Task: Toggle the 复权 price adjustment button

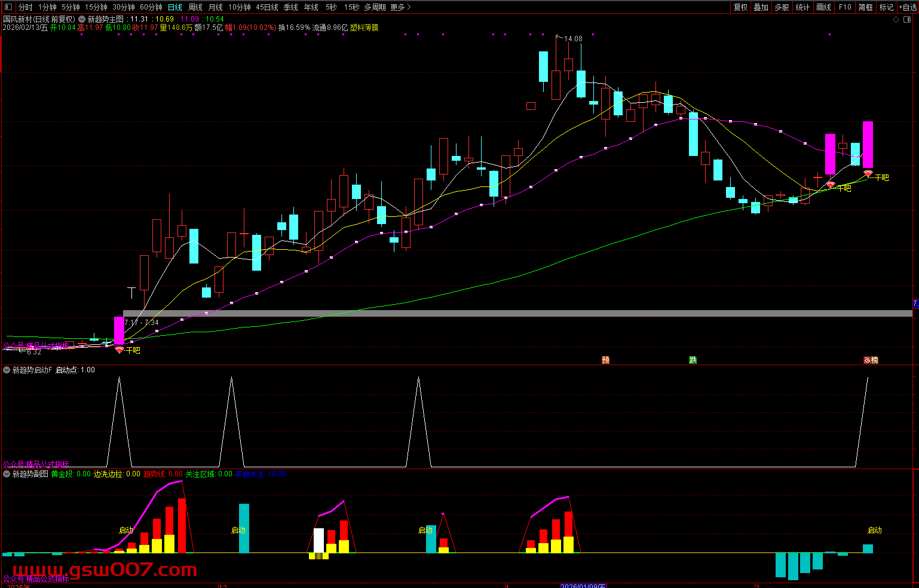Action: coord(741,7)
